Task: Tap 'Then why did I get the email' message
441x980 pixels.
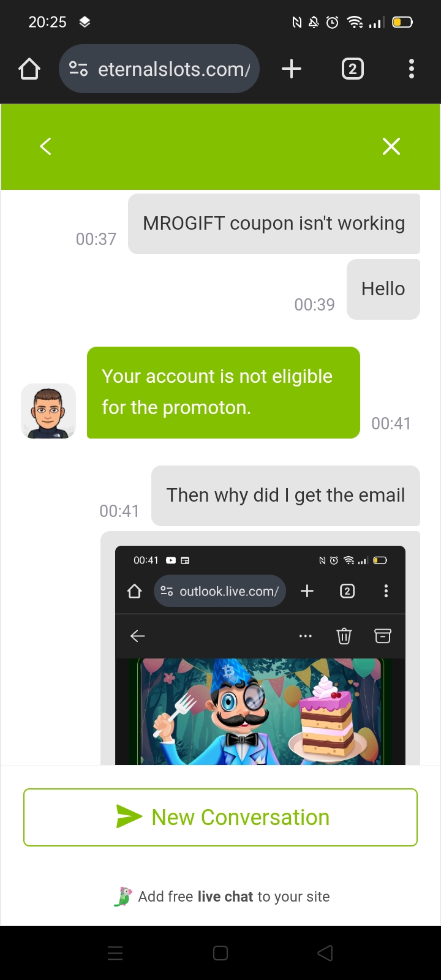Action: (x=285, y=496)
